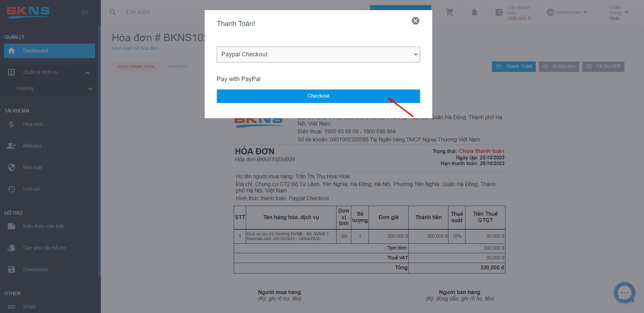The width and height of the screenshot is (644, 313).
Task: Click the Bảo mật shield icon
Action: tap(11, 167)
